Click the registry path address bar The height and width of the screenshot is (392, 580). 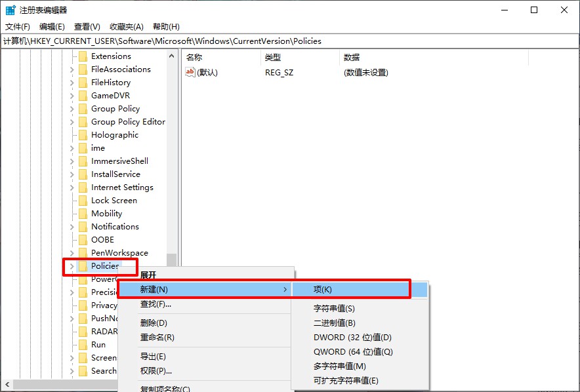(289, 41)
